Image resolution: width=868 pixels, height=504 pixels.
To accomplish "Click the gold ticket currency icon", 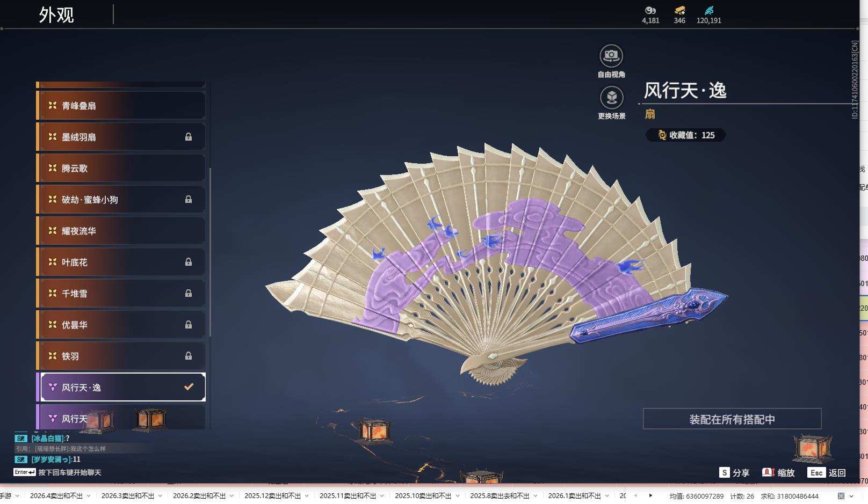I will click(679, 10).
